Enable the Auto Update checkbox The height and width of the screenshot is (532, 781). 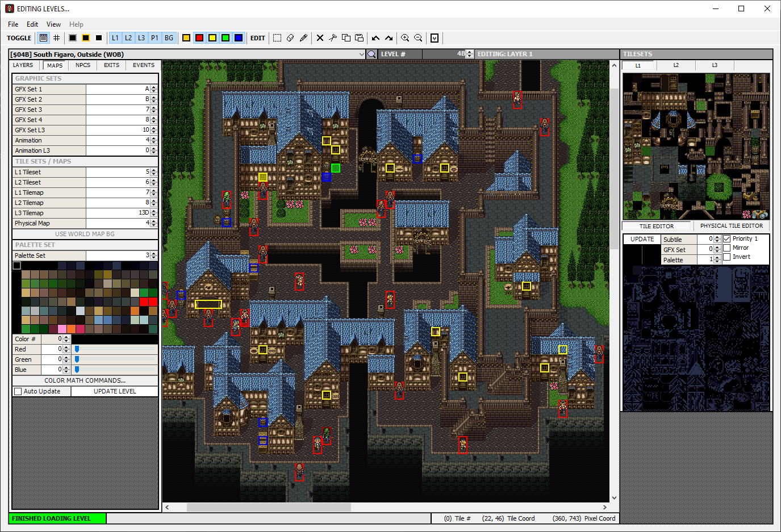[18, 391]
